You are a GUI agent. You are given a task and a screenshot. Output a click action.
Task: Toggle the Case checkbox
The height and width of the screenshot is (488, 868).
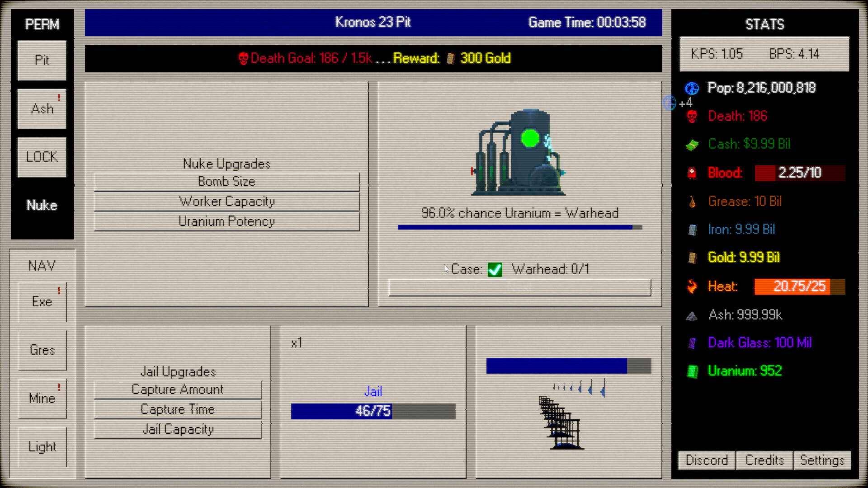495,269
